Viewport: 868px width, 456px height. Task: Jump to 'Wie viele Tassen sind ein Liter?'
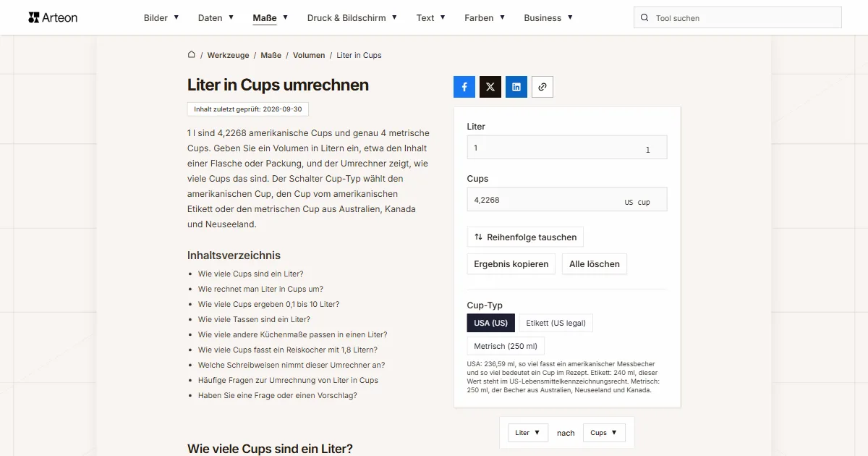click(x=255, y=319)
